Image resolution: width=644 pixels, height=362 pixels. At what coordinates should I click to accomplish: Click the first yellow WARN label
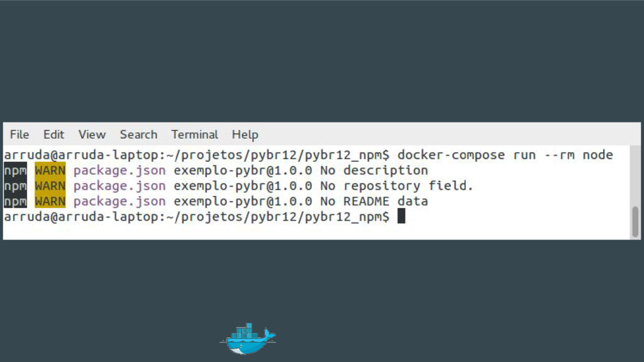pos(50,170)
